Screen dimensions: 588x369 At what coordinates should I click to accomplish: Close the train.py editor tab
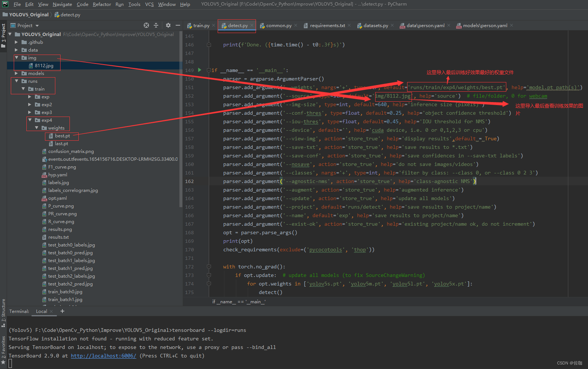point(213,26)
